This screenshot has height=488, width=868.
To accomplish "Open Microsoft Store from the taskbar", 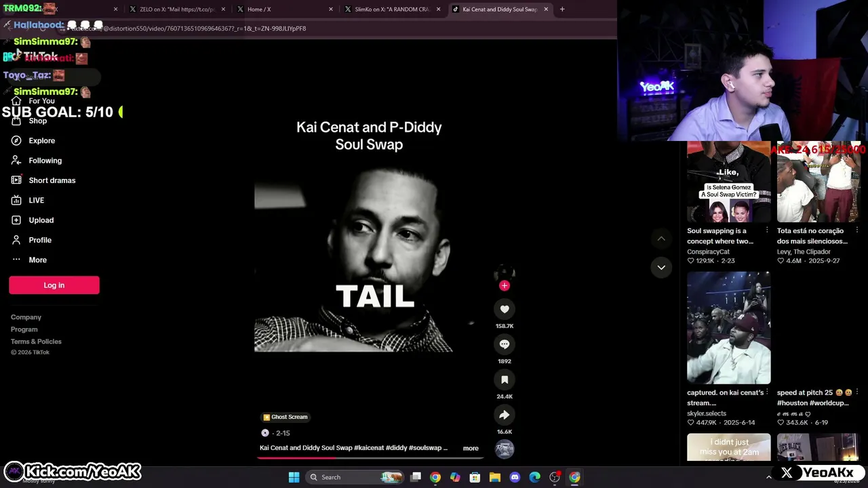I will click(x=475, y=477).
